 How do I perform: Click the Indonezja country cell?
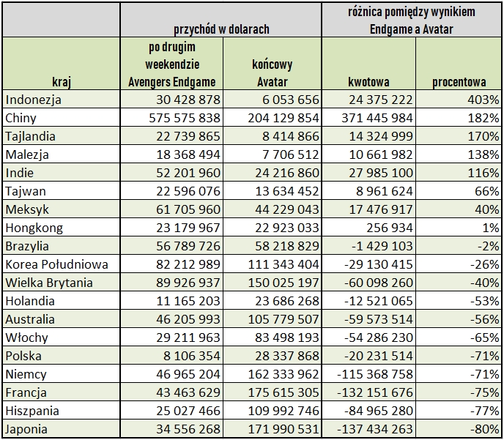[62, 100]
